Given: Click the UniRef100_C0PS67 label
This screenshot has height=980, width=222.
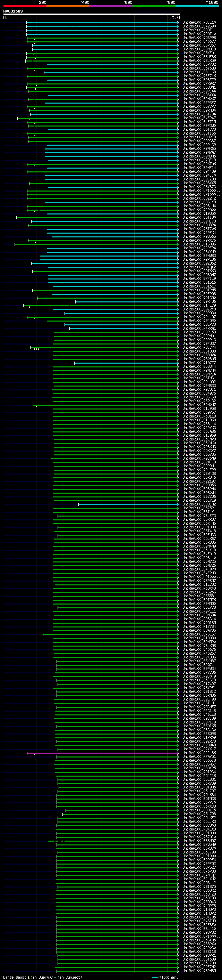Looking at the screenshot, I should point(199,45).
